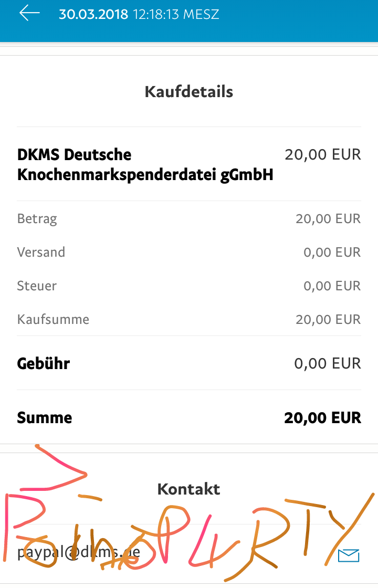The image size is (378, 588).
Task: Select the Summe label
Action: click(x=45, y=418)
